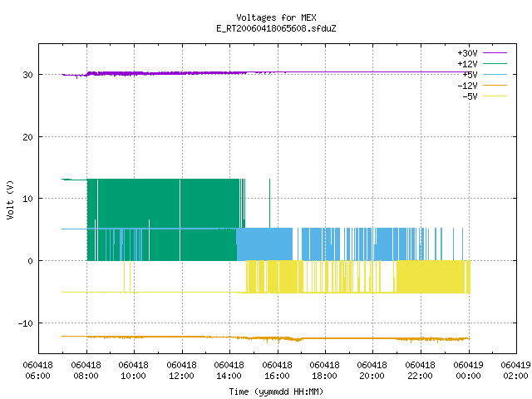Select the +5V legend label
532x399 pixels.
click(x=470, y=75)
